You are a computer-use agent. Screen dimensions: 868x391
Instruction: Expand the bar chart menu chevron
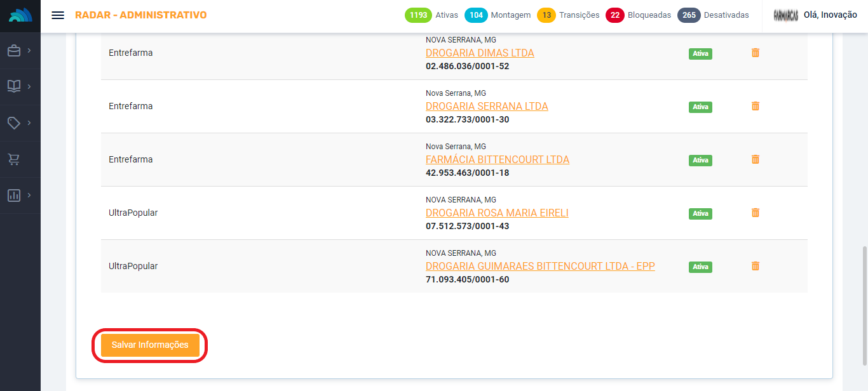pyautogui.click(x=29, y=195)
